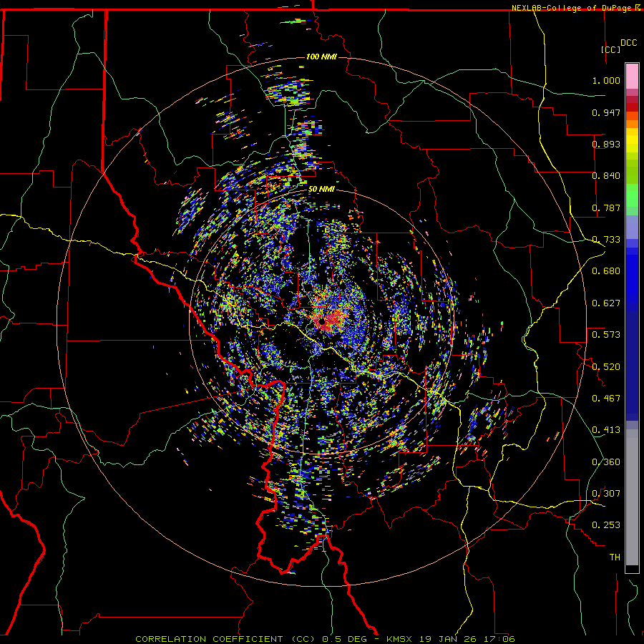Click the TH threshold label in legend
Viewport: 644px width, 644px height.
pyautogui.click(x=615, y=557)
